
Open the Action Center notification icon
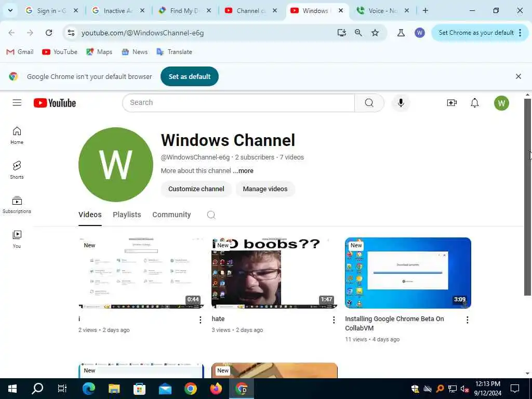(515, 389)
